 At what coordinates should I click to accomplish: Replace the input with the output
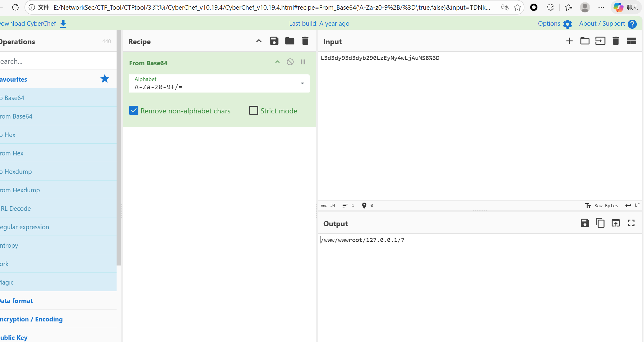[616, 223]
